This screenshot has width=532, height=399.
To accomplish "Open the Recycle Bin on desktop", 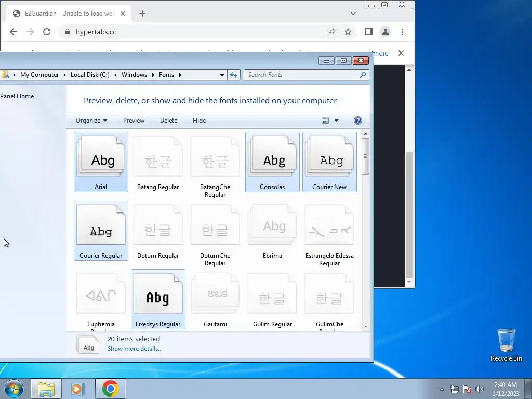I will point(506,344).
